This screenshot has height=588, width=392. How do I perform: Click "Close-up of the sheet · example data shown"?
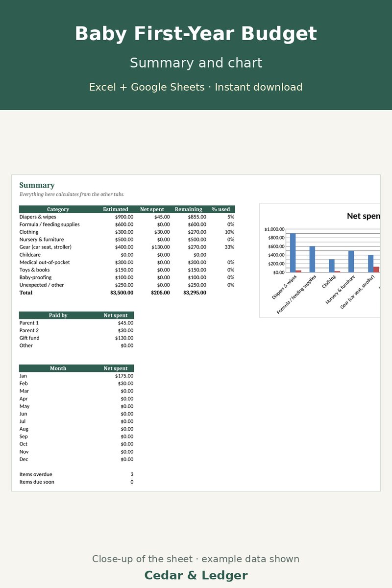point(196,559)
